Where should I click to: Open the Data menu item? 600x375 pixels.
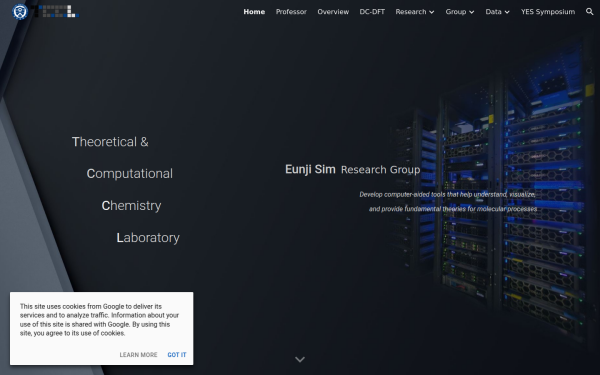(493, 12)
